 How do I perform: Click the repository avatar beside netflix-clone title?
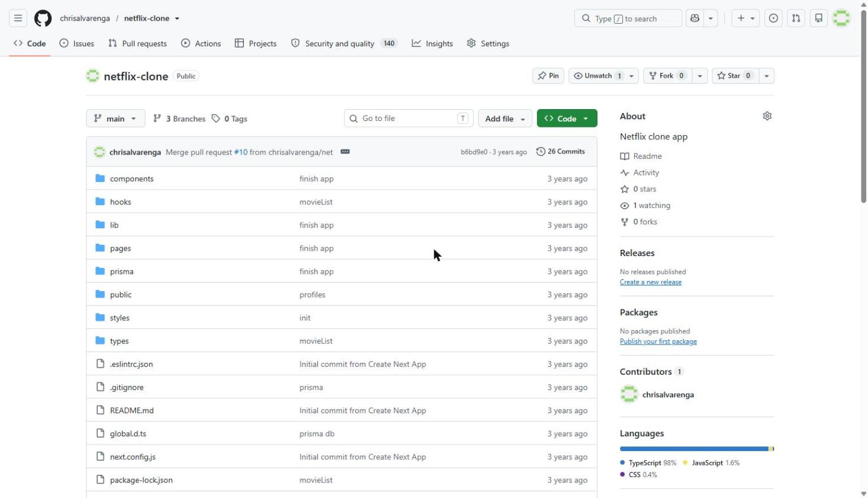(x=93, y=76)
